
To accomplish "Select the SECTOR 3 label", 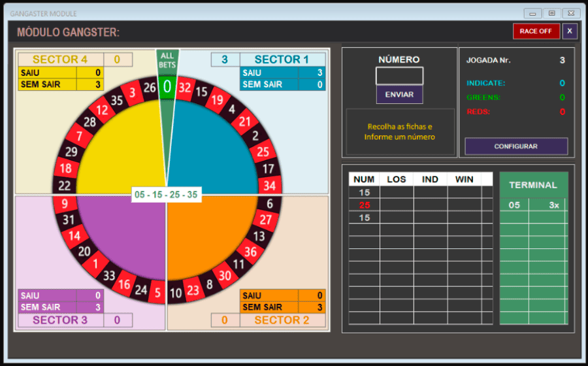I will 60,320.
